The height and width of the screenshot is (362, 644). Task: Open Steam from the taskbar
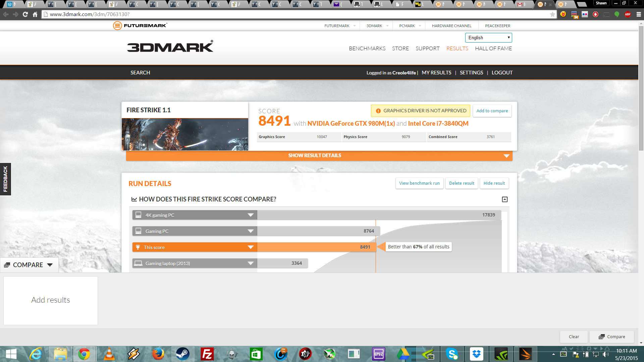tap(183, 354)
